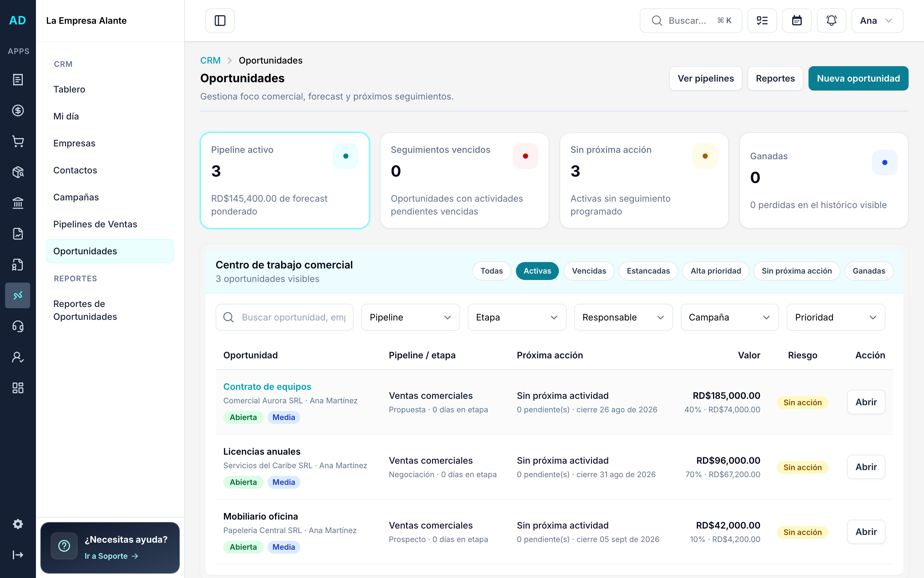Select Oportunidades in the sidebar menu
The height and width of the screenshot is (578, 924).
(x=110, y=251)
